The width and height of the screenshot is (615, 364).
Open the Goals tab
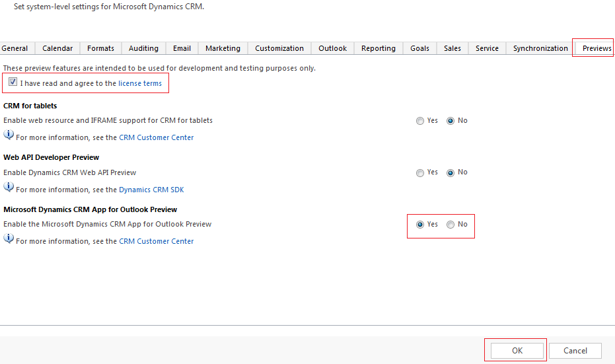click(419, 48)
